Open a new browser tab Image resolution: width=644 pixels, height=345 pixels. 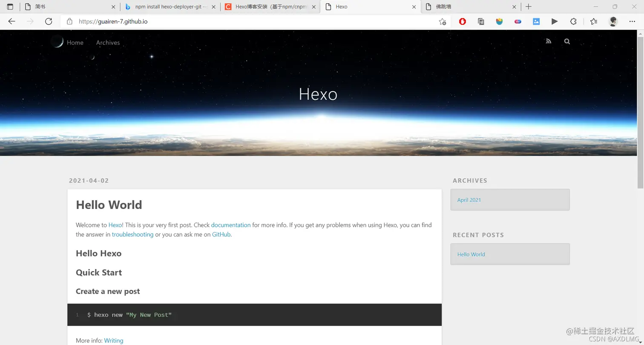tap(529, 7)
